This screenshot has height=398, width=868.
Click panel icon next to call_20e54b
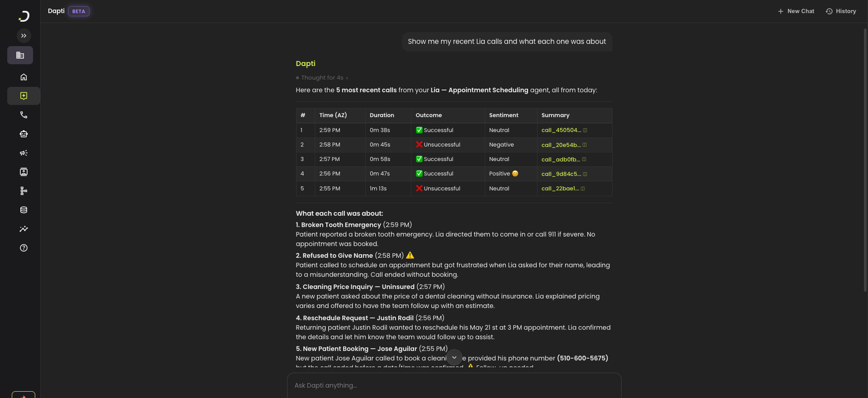[x=584, y=145]
